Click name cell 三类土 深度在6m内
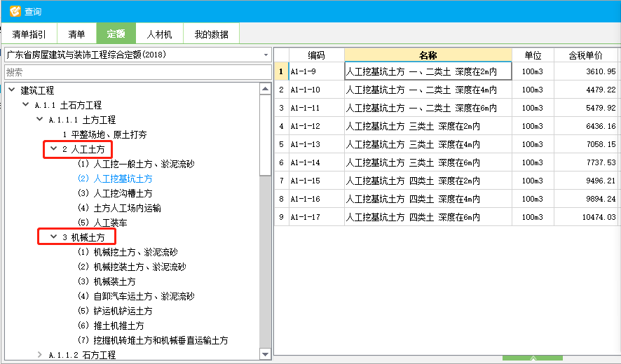 (428, 162)
